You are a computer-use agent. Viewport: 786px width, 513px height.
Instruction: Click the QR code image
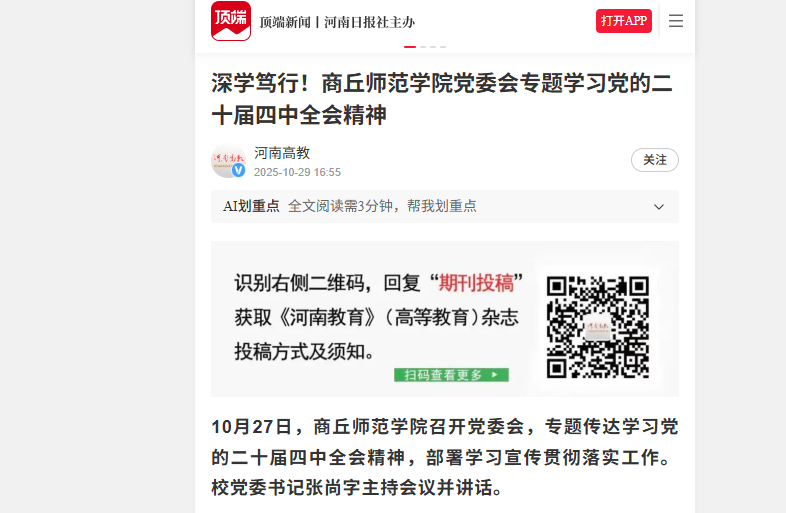click(598, 327)
